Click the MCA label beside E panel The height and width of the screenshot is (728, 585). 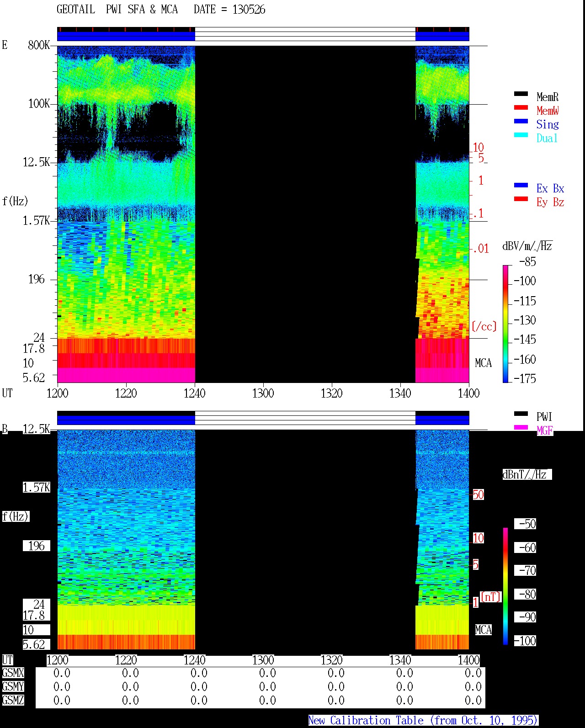click(483, 363)
